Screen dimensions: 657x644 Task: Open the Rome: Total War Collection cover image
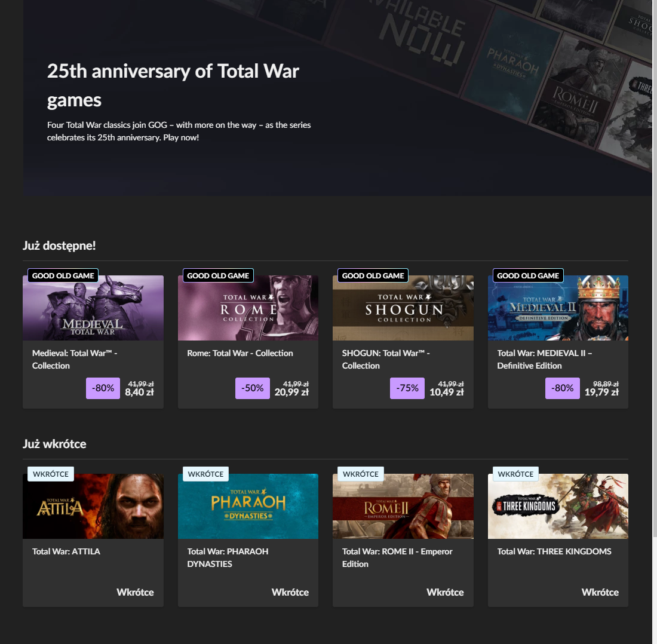(248, 308)
